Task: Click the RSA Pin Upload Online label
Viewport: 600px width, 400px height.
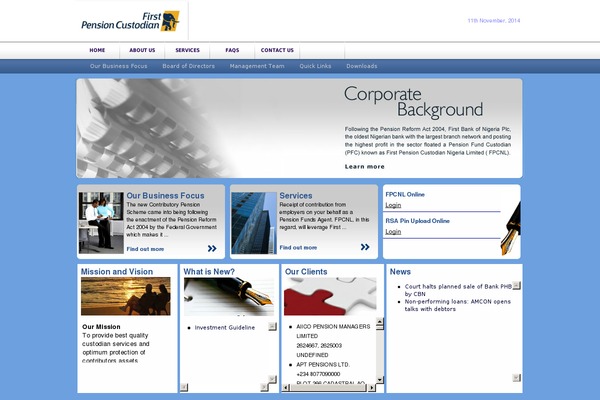Action: (x=417, y=221)
